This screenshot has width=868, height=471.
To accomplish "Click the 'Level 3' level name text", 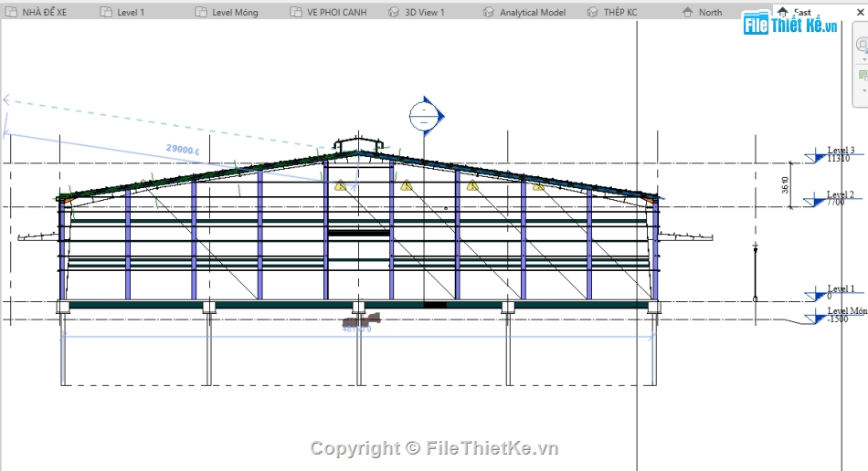I will [x=841, y=150].
